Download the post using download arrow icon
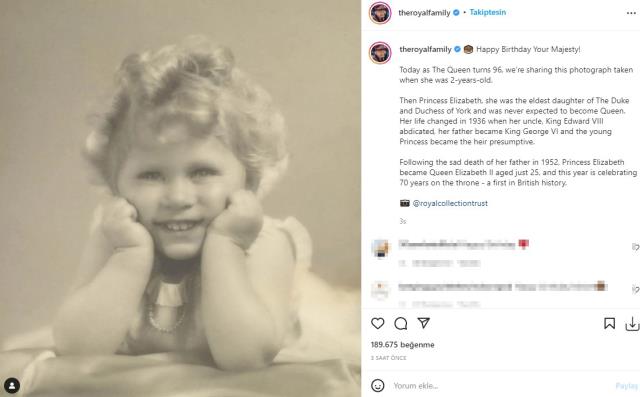Viewport: 640px width, 397px height. (632, 324)
